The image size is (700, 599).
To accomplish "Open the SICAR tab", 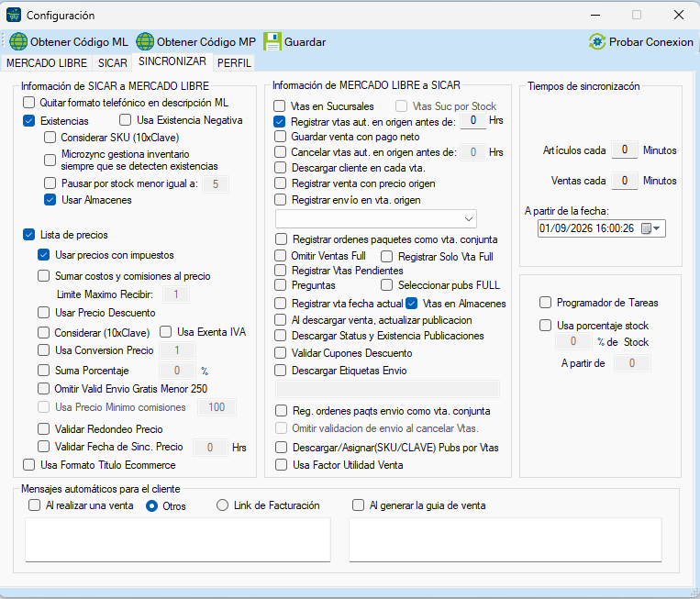I will pyautogui.click(x=113, y=63).
